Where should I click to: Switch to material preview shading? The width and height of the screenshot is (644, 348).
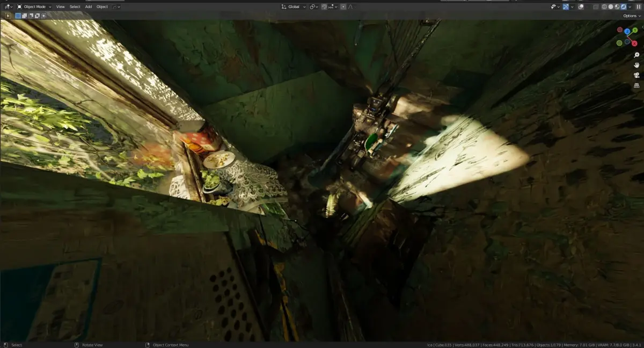click(x=617, y=7)
